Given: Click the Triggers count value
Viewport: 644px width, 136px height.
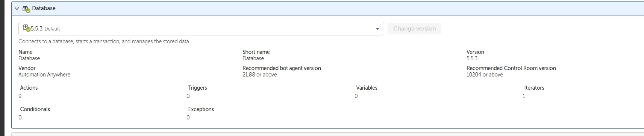Looking at the screenshot, I should pyautogui.click(x=188, y=96).
